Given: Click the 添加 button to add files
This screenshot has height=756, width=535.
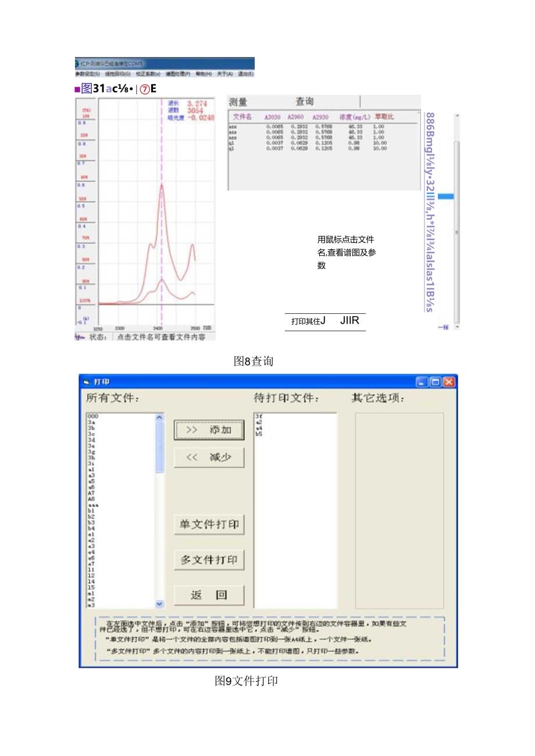Looking at the screenshot, I should pos(209,430).
